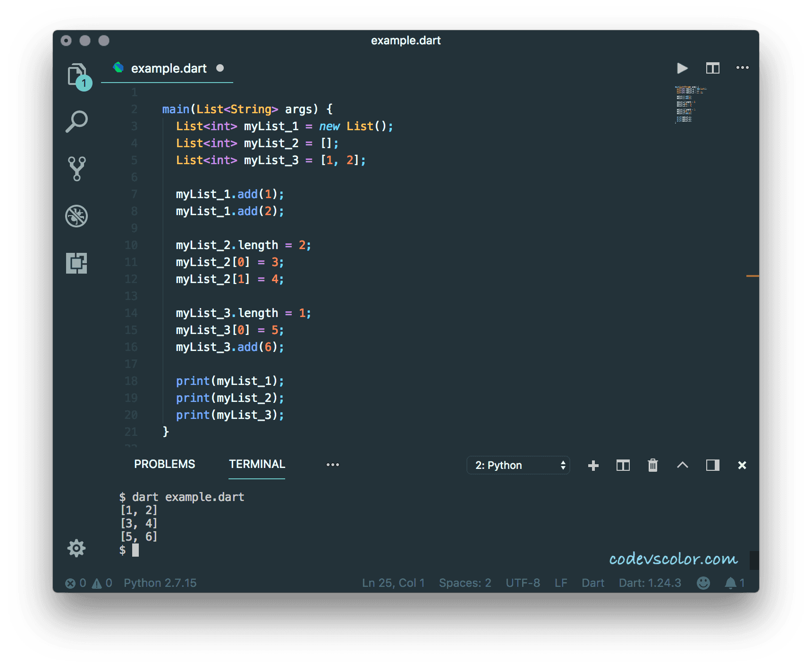Switch to the TERMINAL tab

(x=257, y=464)
